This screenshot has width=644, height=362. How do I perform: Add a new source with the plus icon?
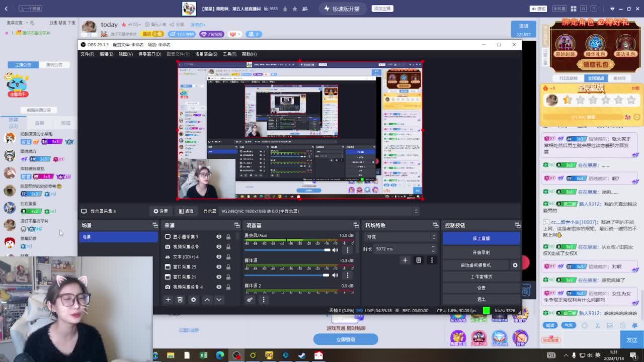point(168,299)
